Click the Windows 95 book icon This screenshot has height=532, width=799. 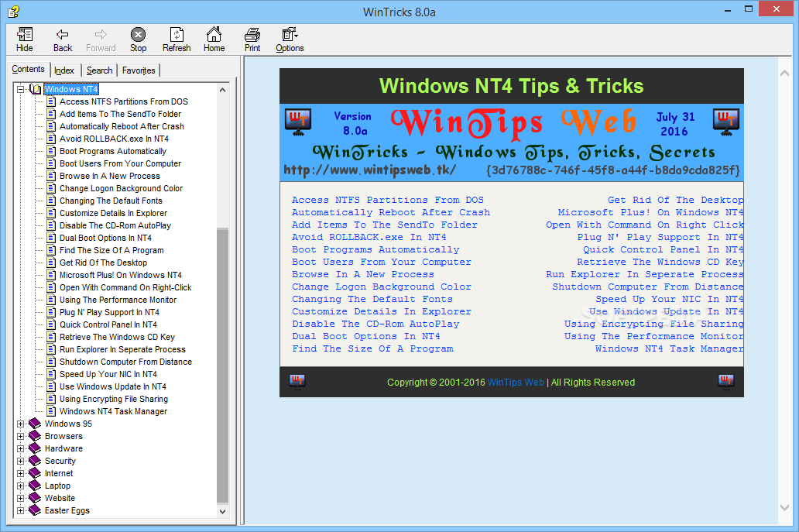(x=35, y=424)
